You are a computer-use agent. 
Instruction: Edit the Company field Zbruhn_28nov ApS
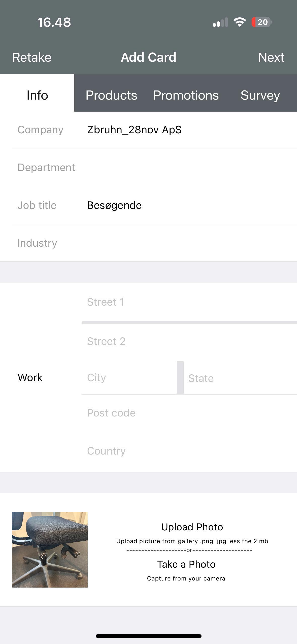click(176, 130)
